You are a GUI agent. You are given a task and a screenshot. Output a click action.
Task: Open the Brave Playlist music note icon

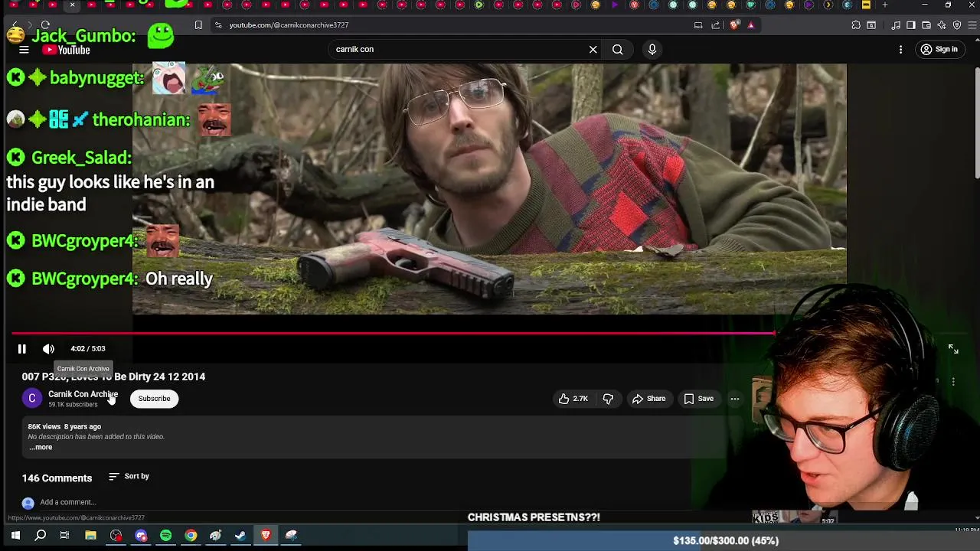tap(896, 25)
